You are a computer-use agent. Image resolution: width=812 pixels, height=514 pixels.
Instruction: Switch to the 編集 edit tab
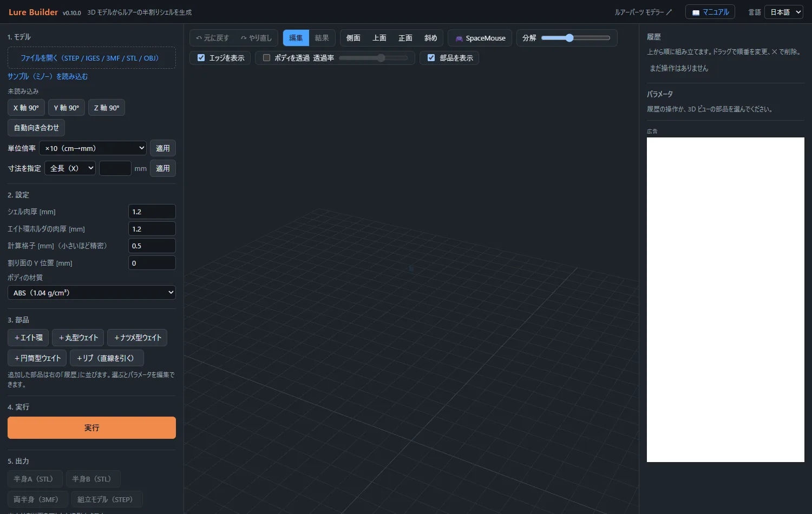point(296,38)
